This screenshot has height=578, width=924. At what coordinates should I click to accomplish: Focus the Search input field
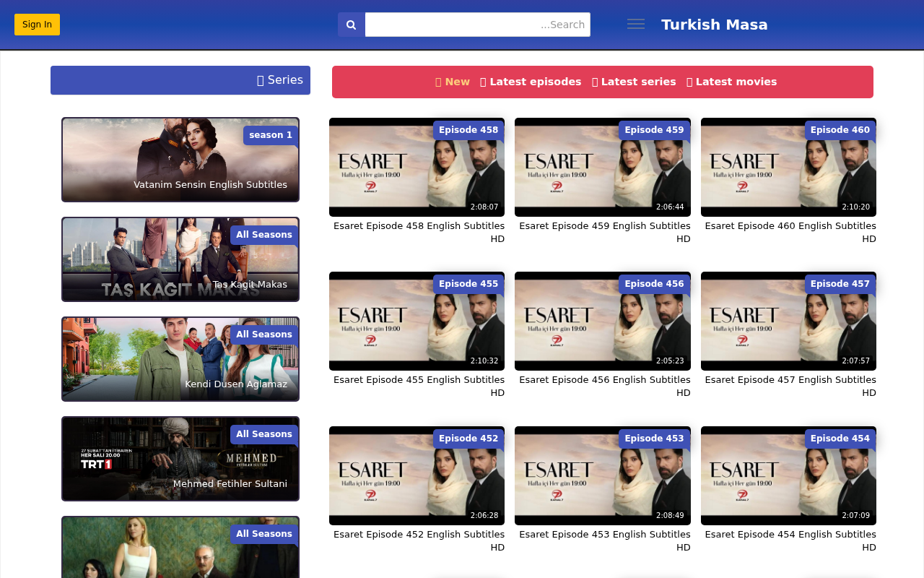pyautogui.click(x=478, y=25)
